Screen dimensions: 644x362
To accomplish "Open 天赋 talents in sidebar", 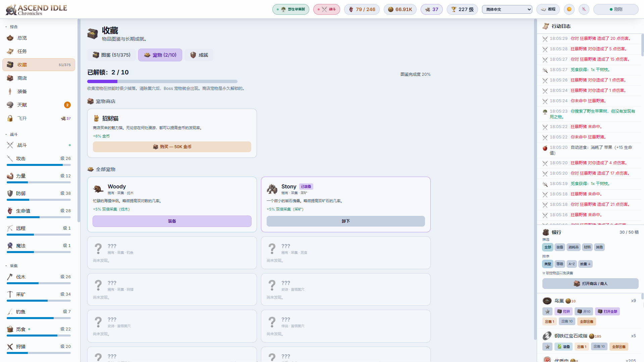I will (39, 105).
